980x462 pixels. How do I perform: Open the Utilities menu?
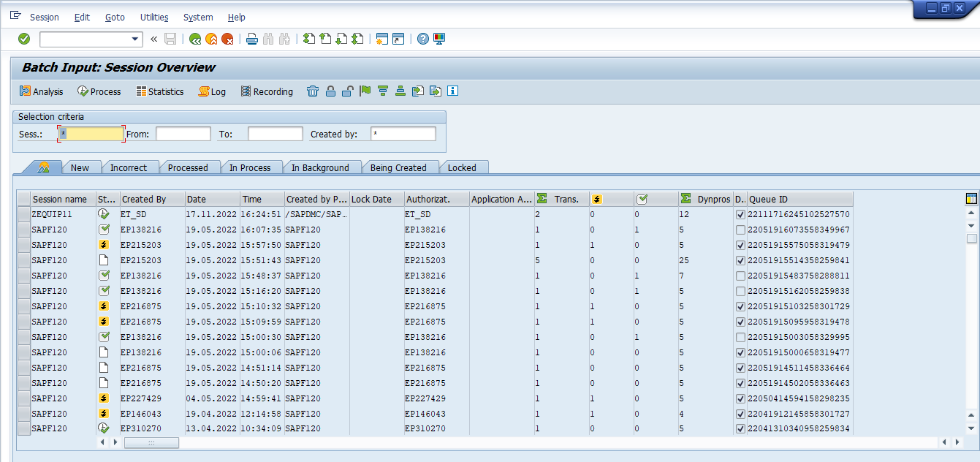coord(154,17)
